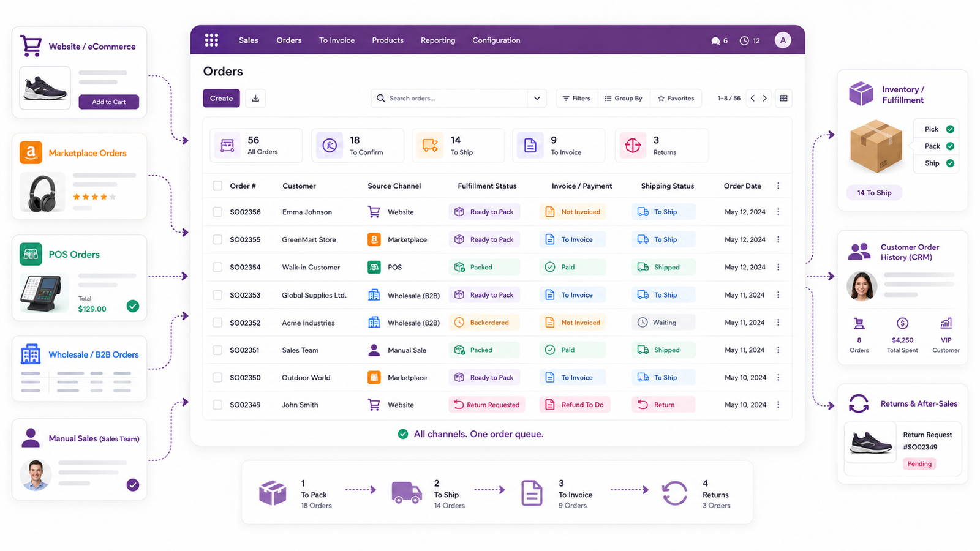Click the POS store icon in SO02354 row
This screenshot has width=980, height=551.
(x=374, y=267)
